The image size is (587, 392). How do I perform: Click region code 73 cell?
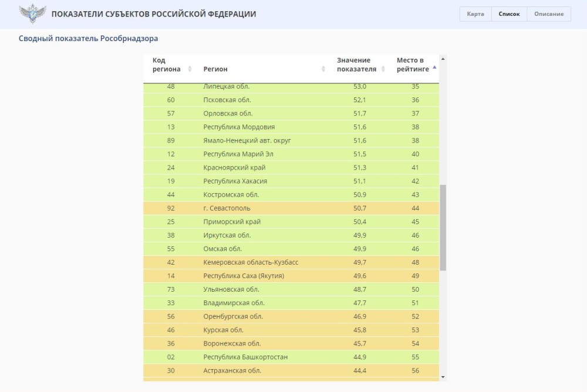171,289
